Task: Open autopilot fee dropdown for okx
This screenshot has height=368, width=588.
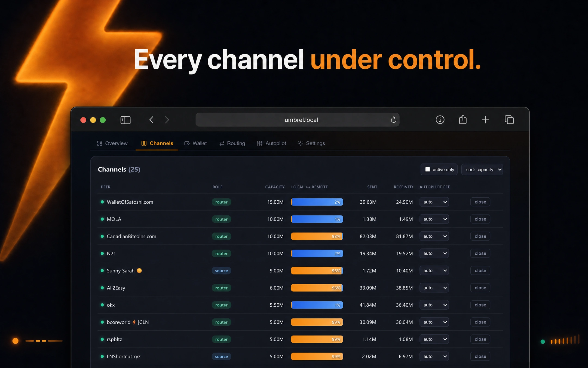Action: 434,305
